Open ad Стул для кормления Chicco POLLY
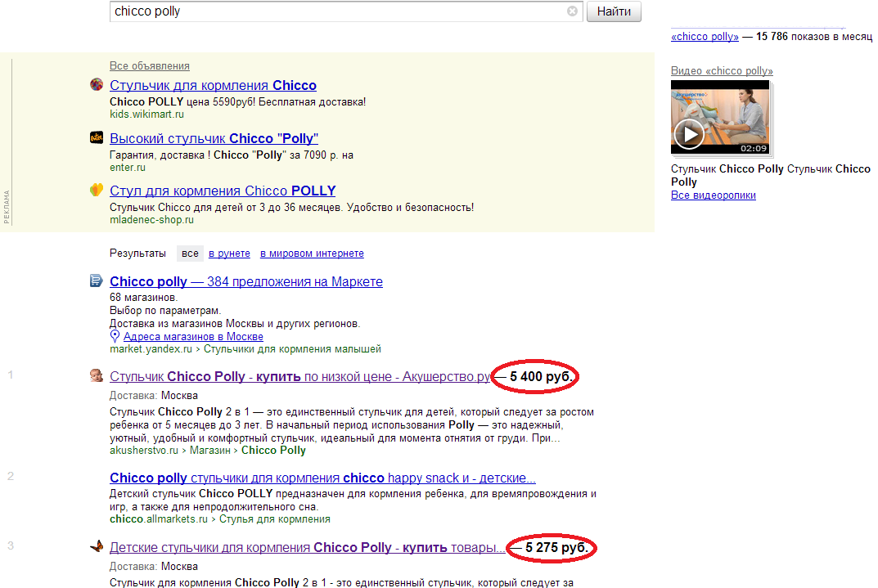Screen dimensions: 878x588 click(x=223, y=191)
